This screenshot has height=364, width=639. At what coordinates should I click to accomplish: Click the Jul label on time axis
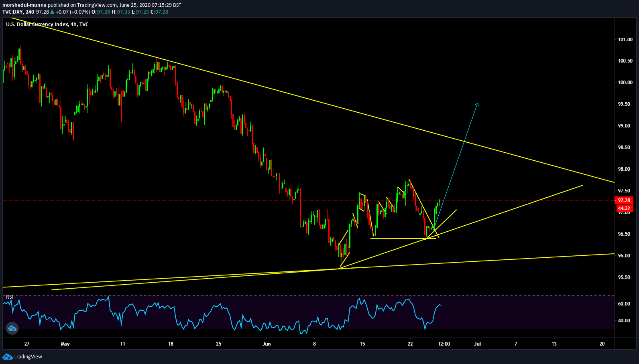pos(478,344)
